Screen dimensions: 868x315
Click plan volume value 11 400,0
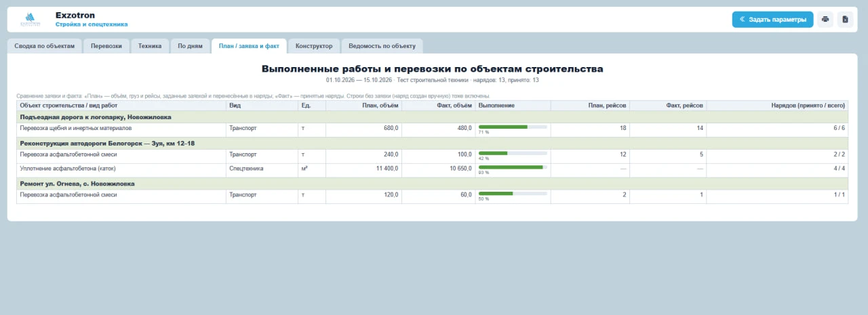coord(386,167)
